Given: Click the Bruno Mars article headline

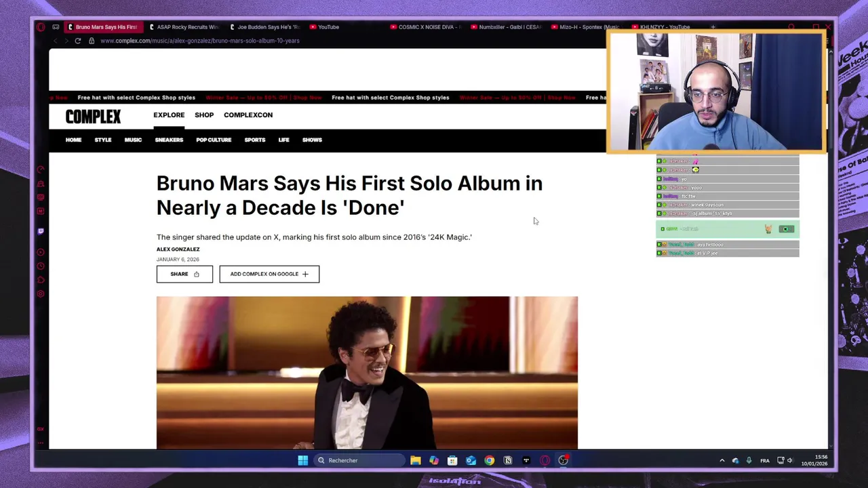Looking at the screenshot, I should coord(349,195).
